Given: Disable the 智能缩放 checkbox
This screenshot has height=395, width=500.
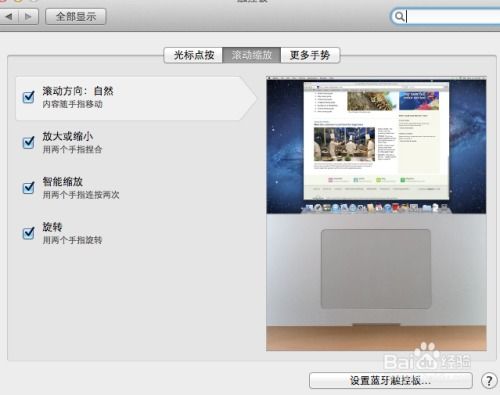Looking at the screenshot, I should (x=28, y=188).
